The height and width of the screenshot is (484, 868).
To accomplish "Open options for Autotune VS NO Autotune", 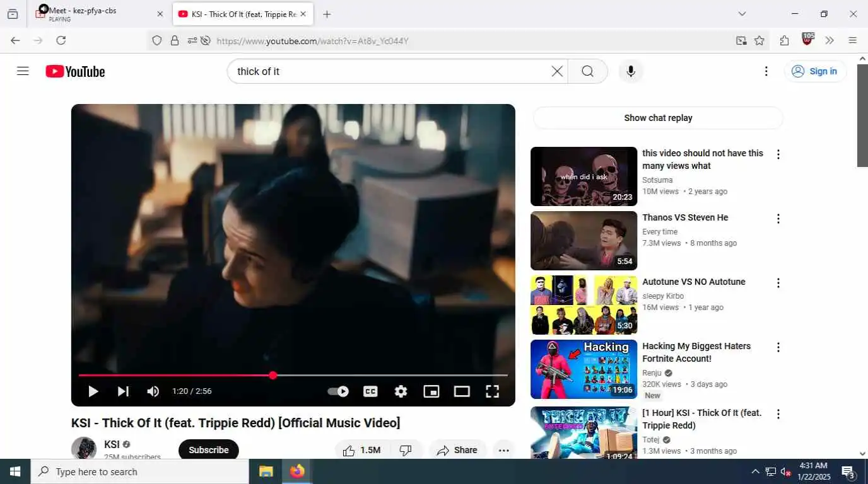I will pyautogui.click(x=778, y=283).
